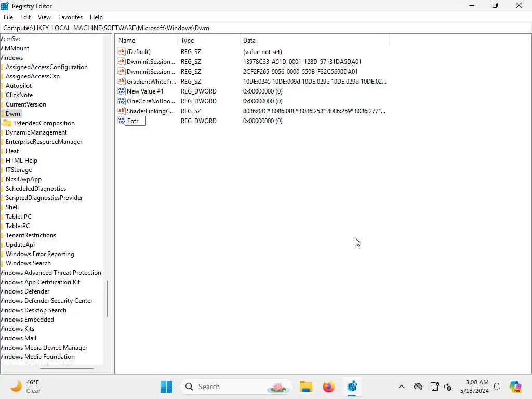The height and width of the screenshot is (399, 532).
Task: Click the taskbar Search box
Action: click(x=236, y=387)
